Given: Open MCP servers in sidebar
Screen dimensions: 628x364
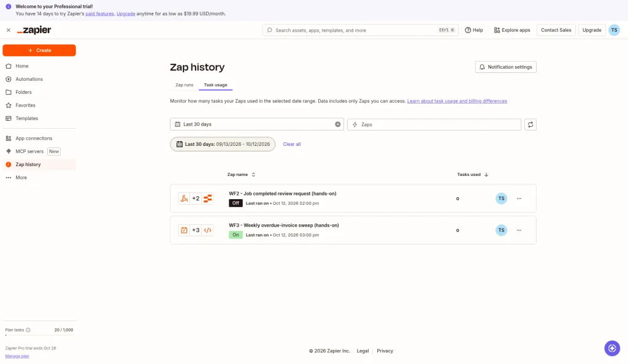Looking at the screenshot, I should (x=29, y=151).
